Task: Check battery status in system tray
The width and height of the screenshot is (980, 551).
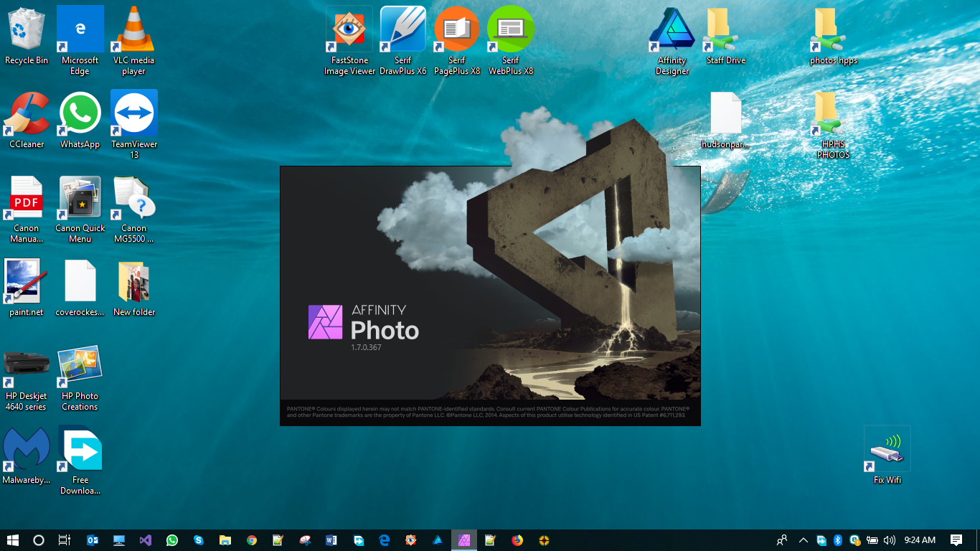Action: click(x=872, y=540)
